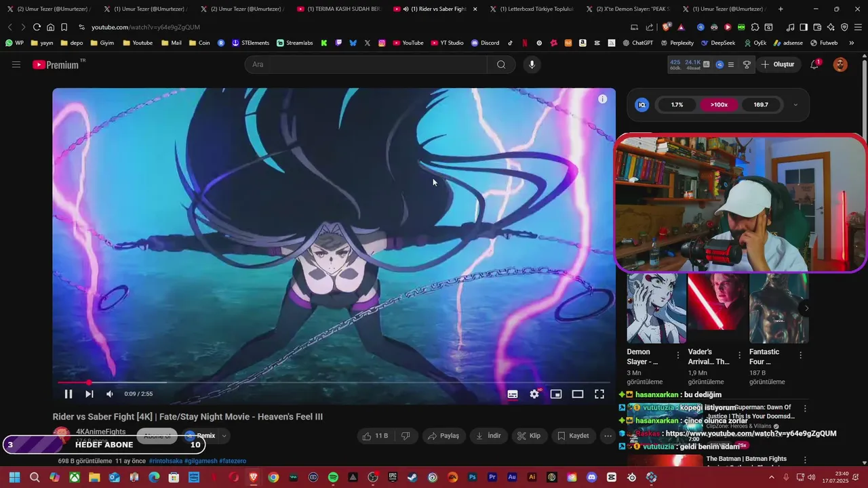Switch to the Letterboxd Türkiye tab

point(531,9)
